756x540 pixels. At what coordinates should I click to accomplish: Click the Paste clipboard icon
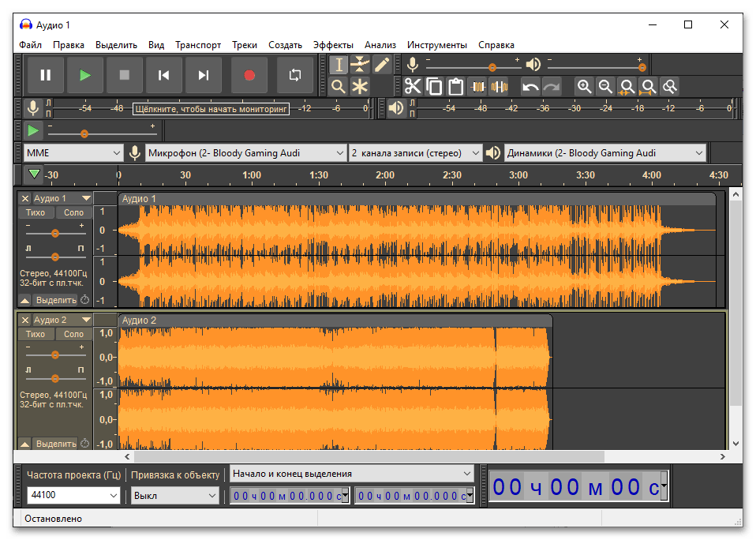455,86
